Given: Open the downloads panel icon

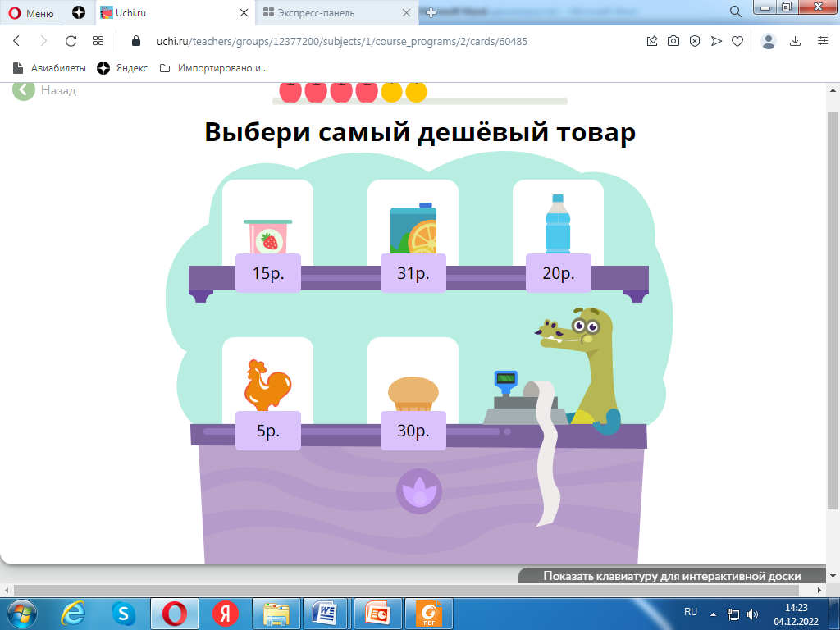Looking at the screenshot, I should point(795,41).
